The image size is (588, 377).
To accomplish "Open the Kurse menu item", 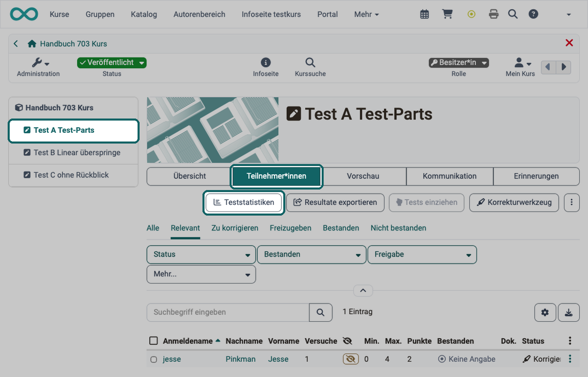I will [x=59, y=14].
